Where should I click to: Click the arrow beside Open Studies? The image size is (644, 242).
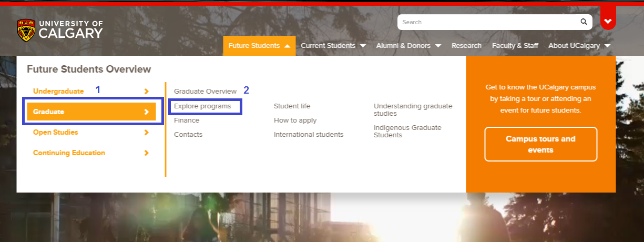point(147,133)
